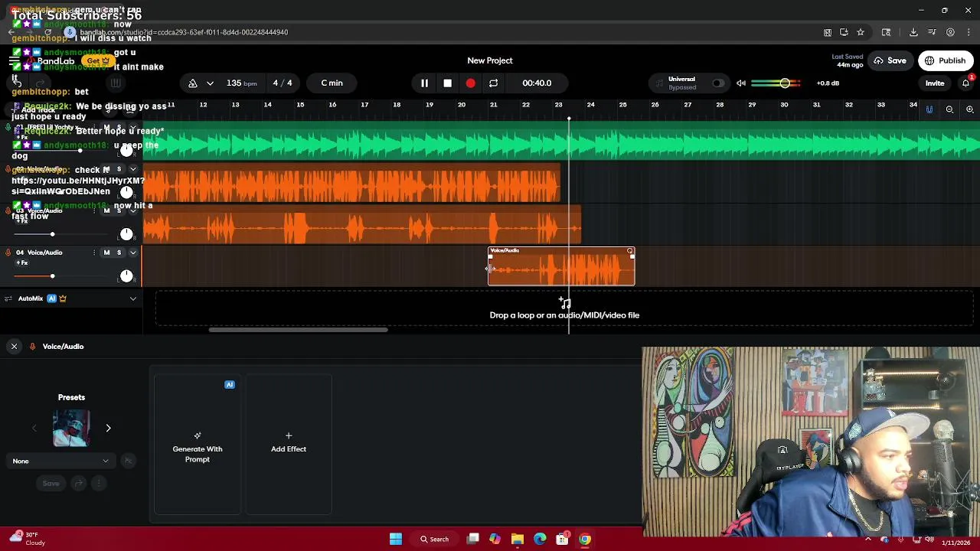
Task: Click the Publish button
Action: click(945, 60)
